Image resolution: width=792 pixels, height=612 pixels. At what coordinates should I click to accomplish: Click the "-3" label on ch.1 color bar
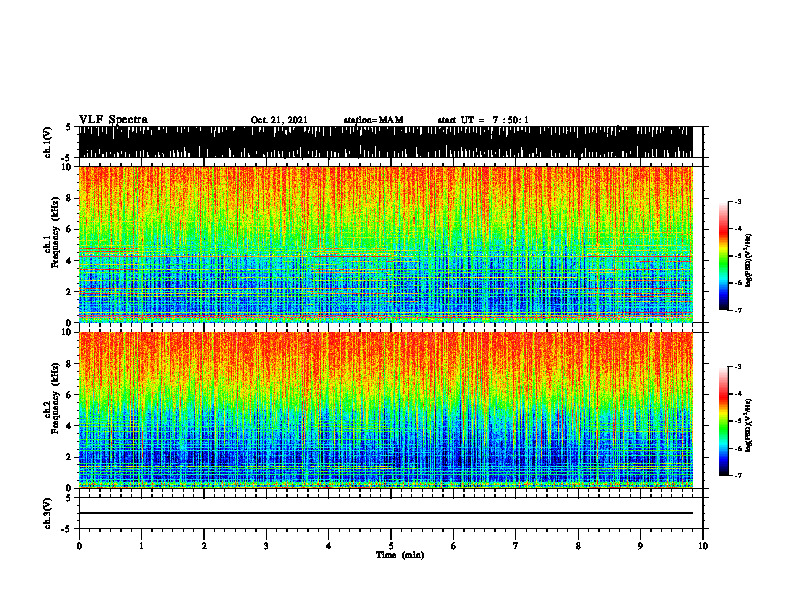pos(738,202)
